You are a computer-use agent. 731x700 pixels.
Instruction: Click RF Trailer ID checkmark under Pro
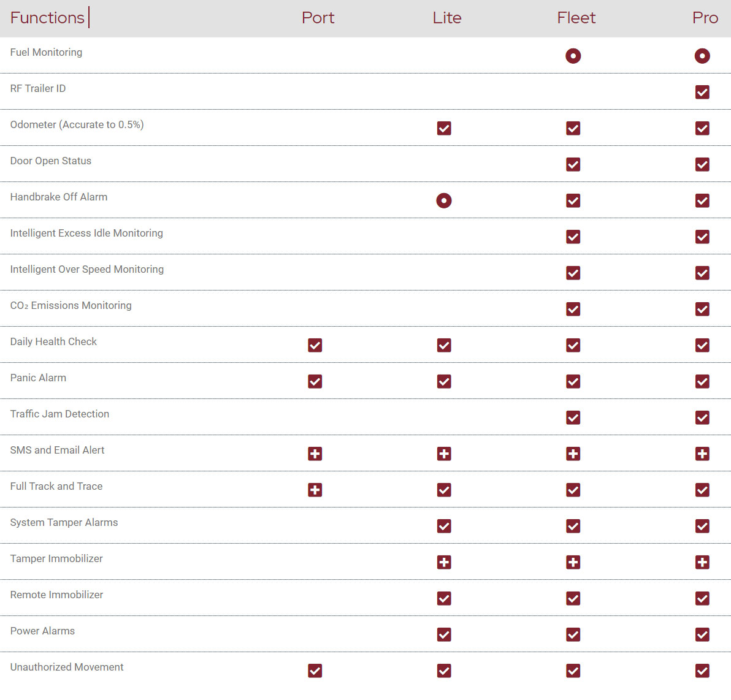point(702,92)
